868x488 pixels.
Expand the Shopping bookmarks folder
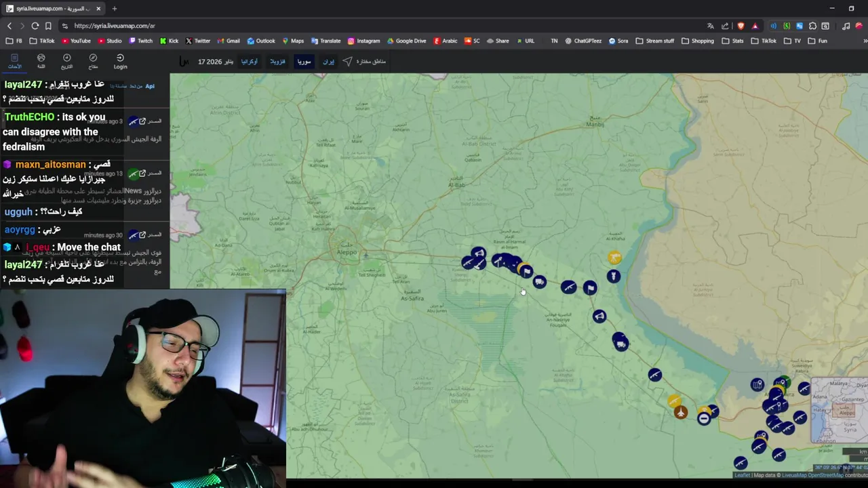(697, 41)
